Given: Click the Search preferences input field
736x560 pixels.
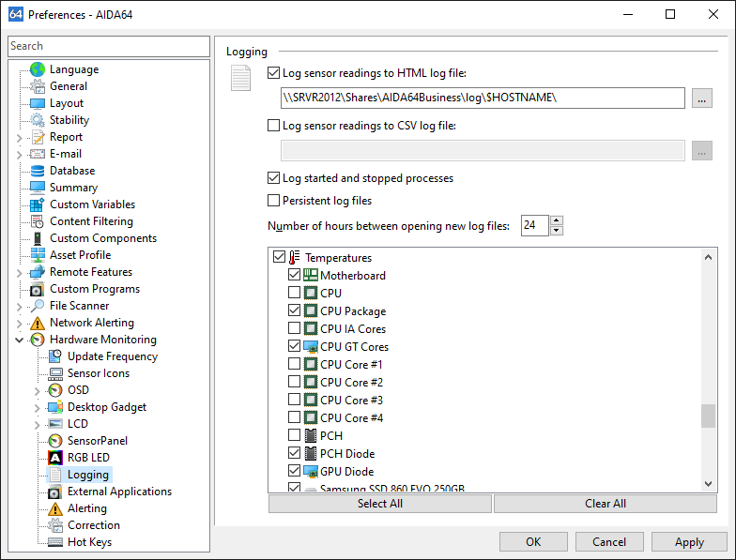Looking at the screenshot, I should (109, 46).
